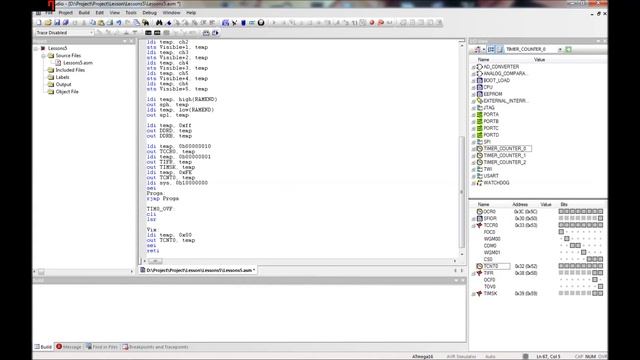
Task: Toggle the FOC0 bit box
Action: (561, 232)
